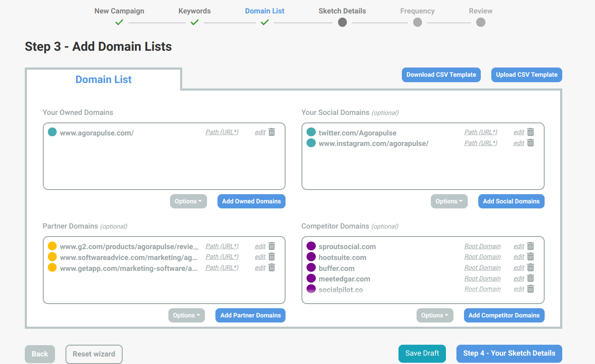Click Add Partner Domains button

(250, 315)
